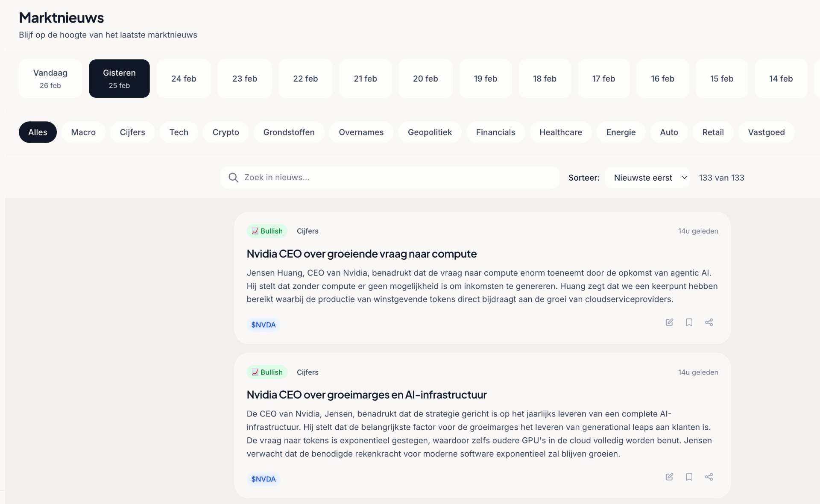
Task: Share the Nvidia compute news item
Action: click(709, 322)
